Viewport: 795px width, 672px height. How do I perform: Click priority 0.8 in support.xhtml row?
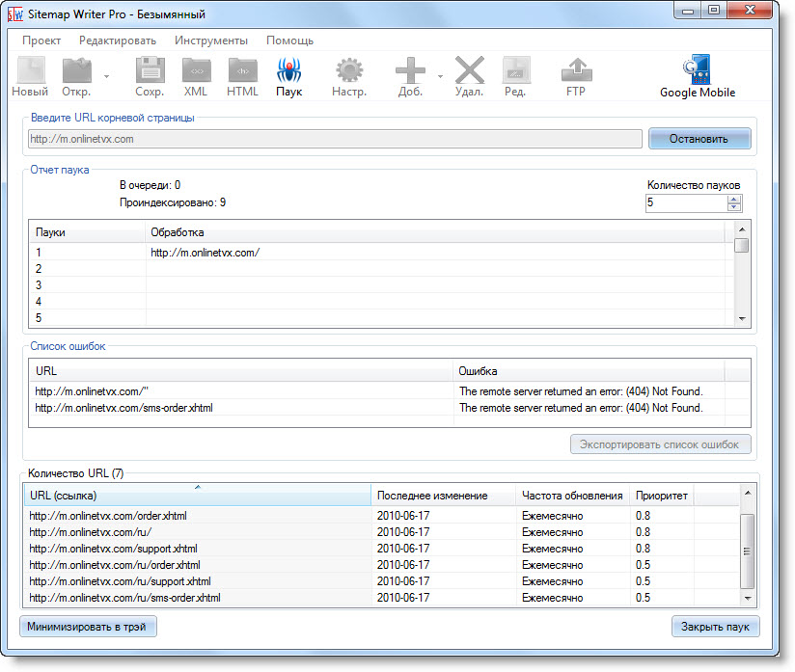pyautogui.click(x=643, y=549)
